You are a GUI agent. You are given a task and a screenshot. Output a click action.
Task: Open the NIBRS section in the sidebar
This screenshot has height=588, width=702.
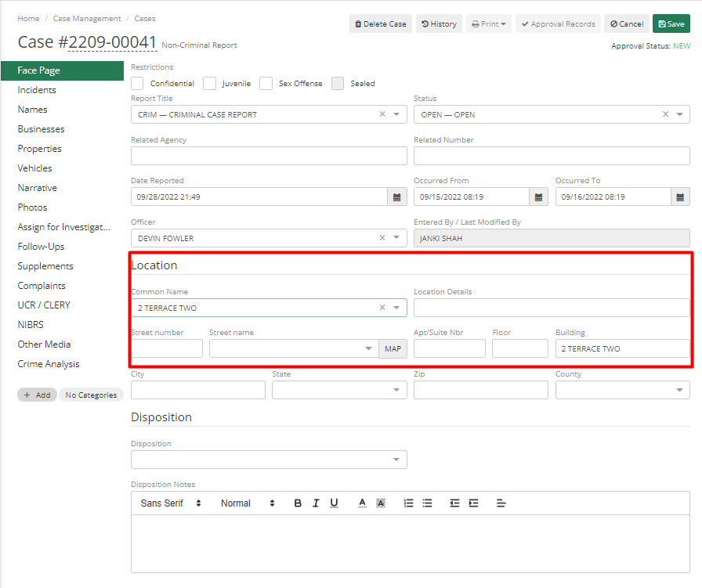point(30,324)
